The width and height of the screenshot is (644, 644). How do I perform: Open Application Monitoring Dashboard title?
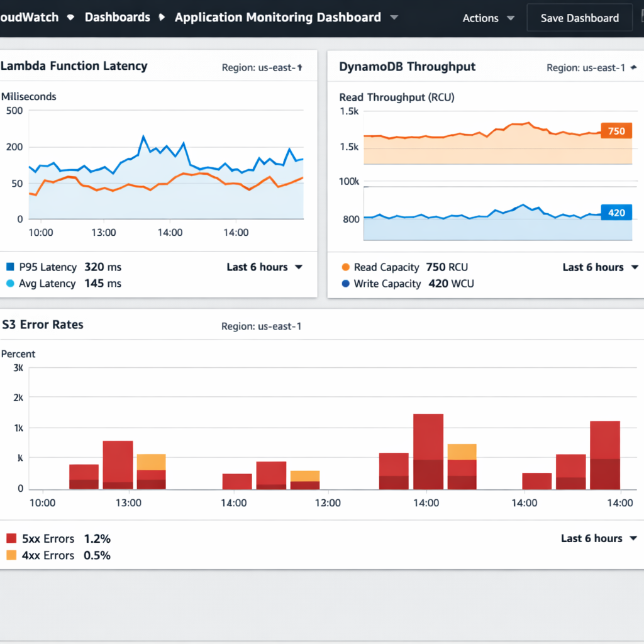click(x=277, y=17)
